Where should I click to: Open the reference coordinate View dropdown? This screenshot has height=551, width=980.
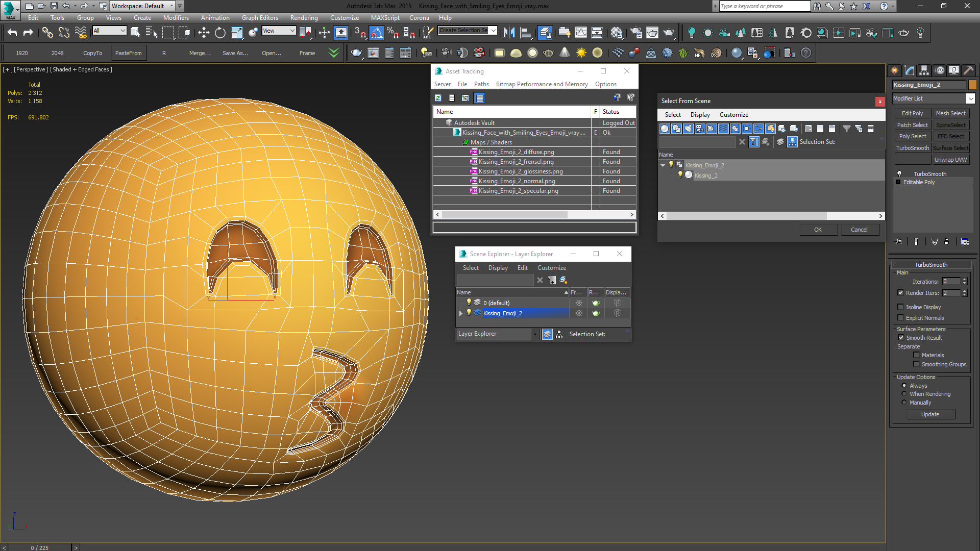pos(292,31)
